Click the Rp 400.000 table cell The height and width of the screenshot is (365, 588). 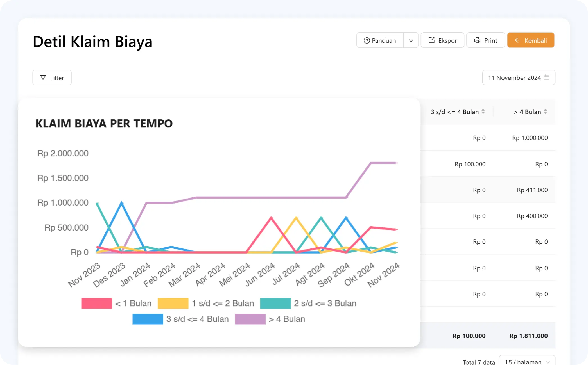[x=532, y=216]
